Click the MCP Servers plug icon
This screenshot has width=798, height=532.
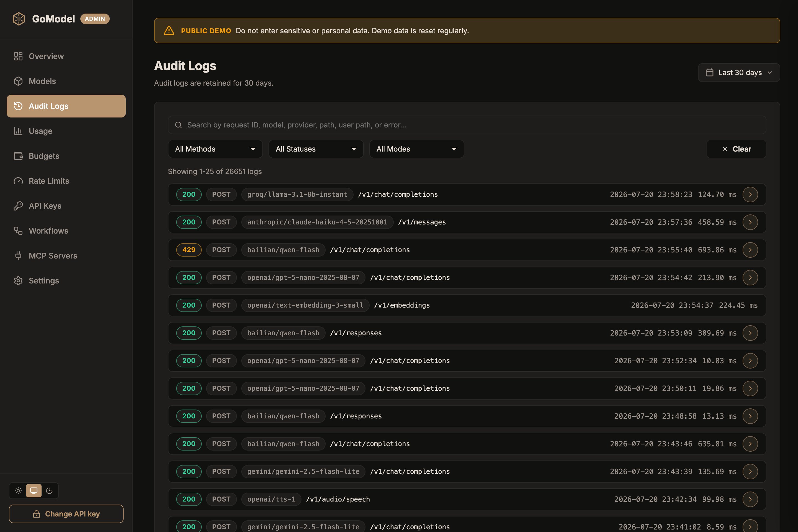coord(18,256)
